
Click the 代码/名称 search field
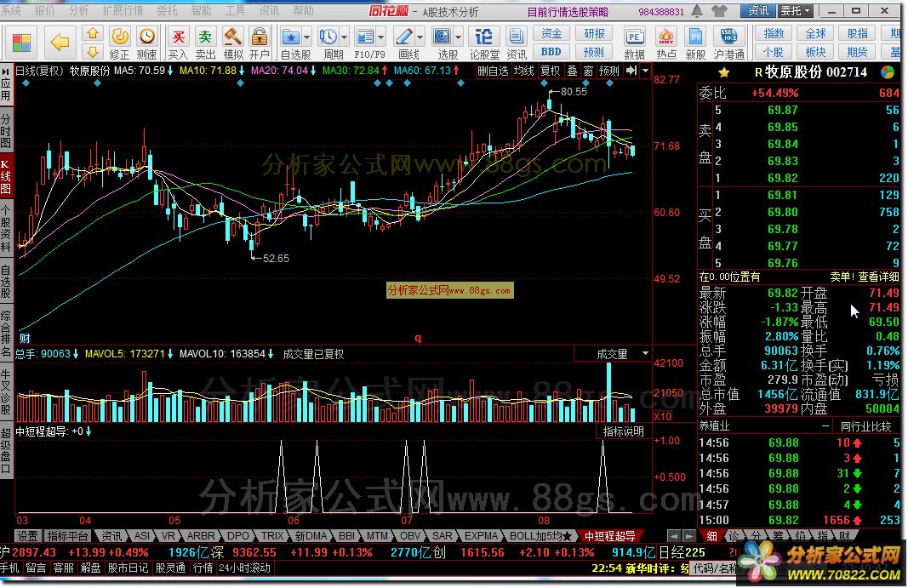click(714, 568)
